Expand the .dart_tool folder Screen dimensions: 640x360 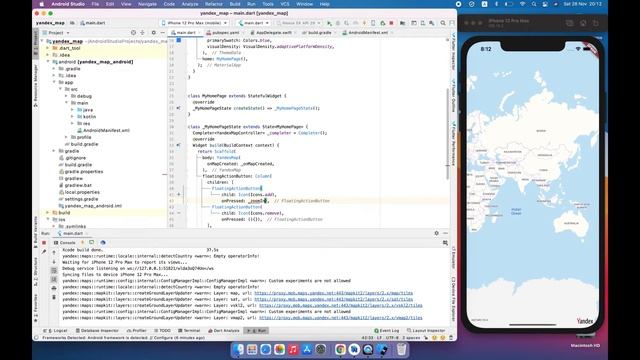tap(48, 48)
